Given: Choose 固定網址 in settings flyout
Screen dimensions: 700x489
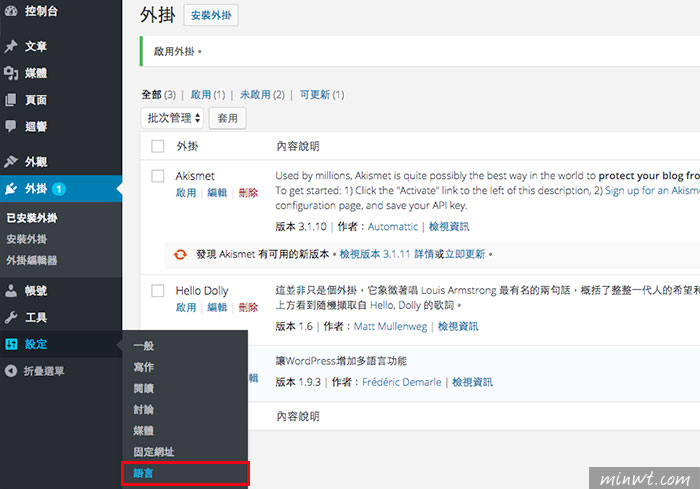Looking at the screenshot, I should (154, 452).
